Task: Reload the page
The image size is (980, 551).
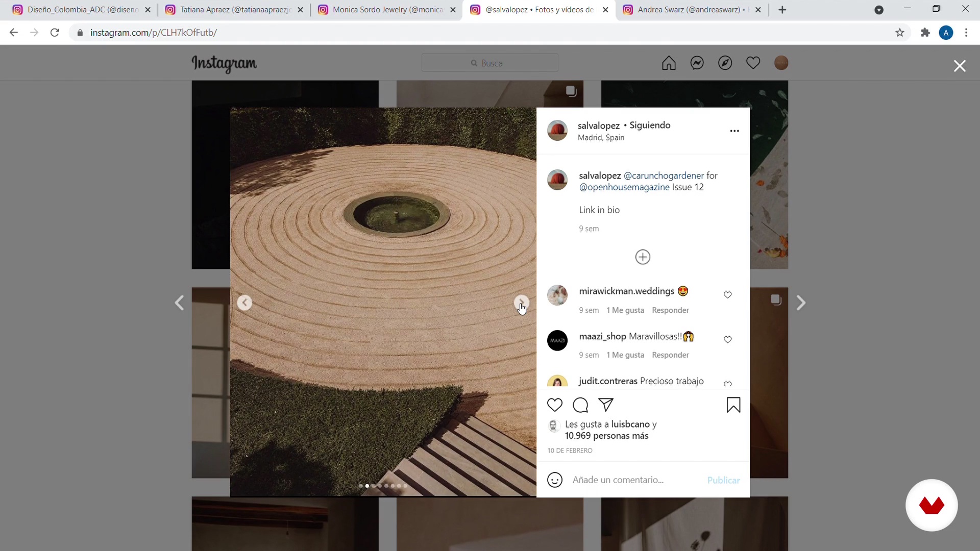Action: tap(55, 33)
